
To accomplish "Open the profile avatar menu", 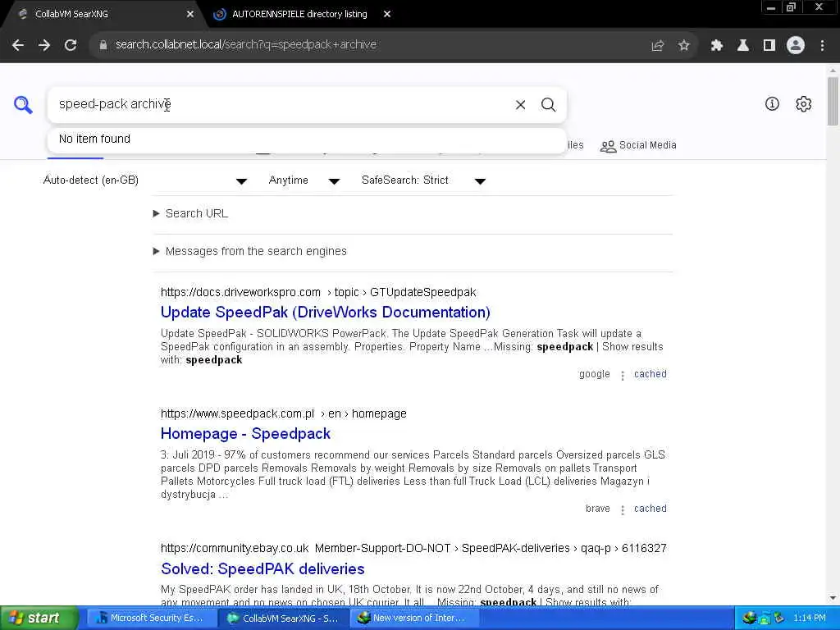I will pos(796,45).
